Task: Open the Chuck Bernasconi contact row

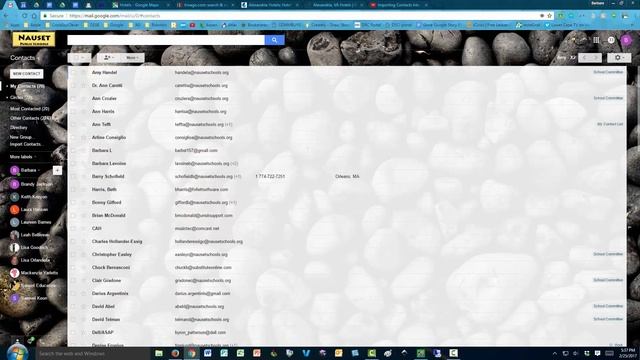Action: click(347, 268)
